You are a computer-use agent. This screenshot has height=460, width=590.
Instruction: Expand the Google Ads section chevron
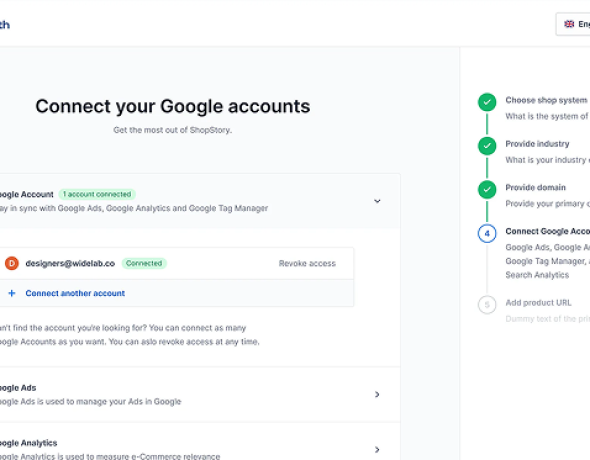[x=377, y=394]
